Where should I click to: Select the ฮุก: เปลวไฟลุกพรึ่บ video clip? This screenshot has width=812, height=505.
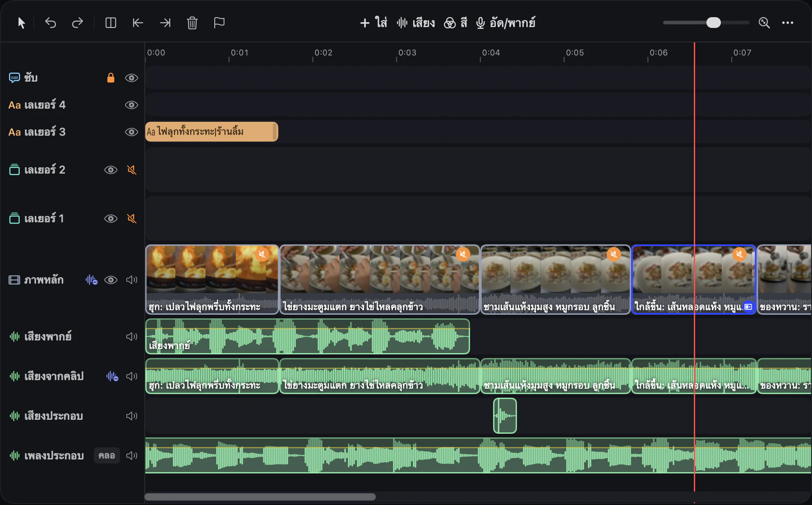click(x=212, y=280)
